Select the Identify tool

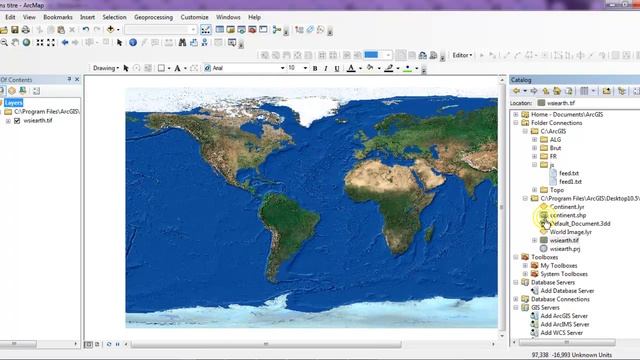click(133, 42)
